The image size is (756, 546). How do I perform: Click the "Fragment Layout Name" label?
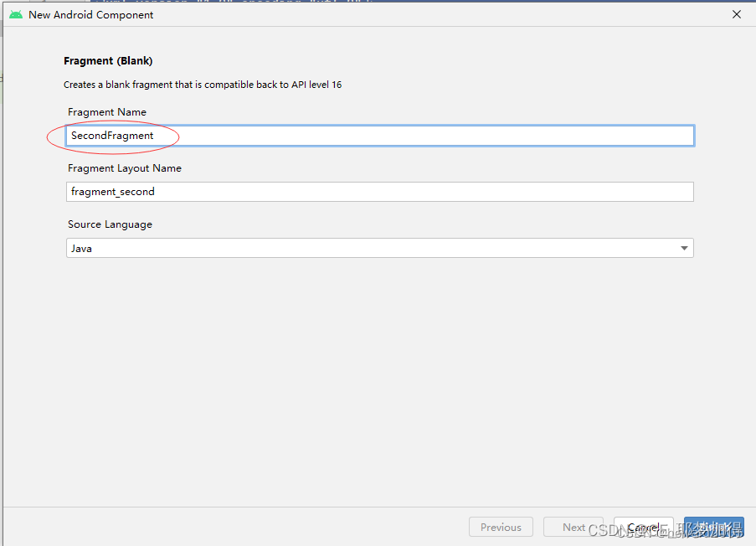(125, 168)
